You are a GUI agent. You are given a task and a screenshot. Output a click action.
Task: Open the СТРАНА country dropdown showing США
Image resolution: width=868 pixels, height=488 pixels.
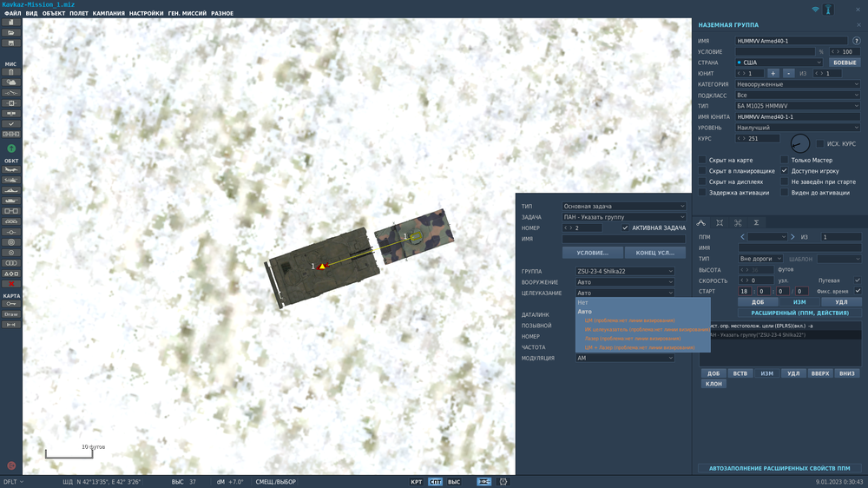(779, 63)
